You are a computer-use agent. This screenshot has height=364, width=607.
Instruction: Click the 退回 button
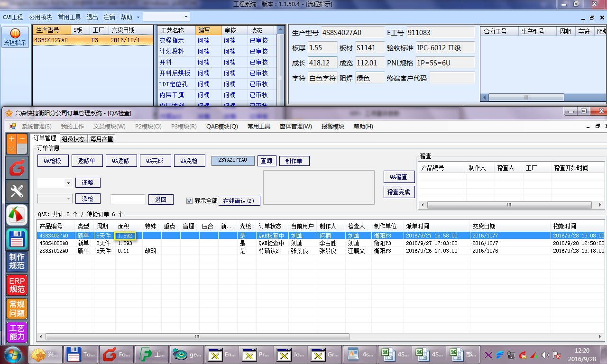(161, 200)
